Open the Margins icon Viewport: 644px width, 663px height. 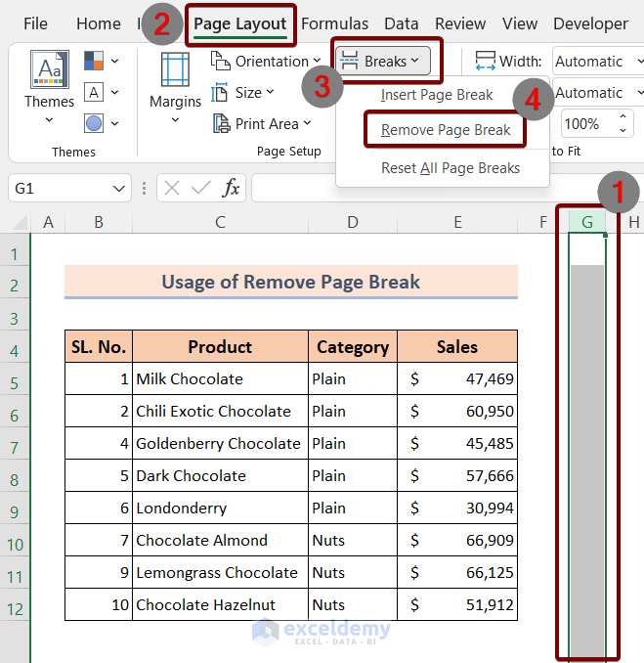(175, 69)
